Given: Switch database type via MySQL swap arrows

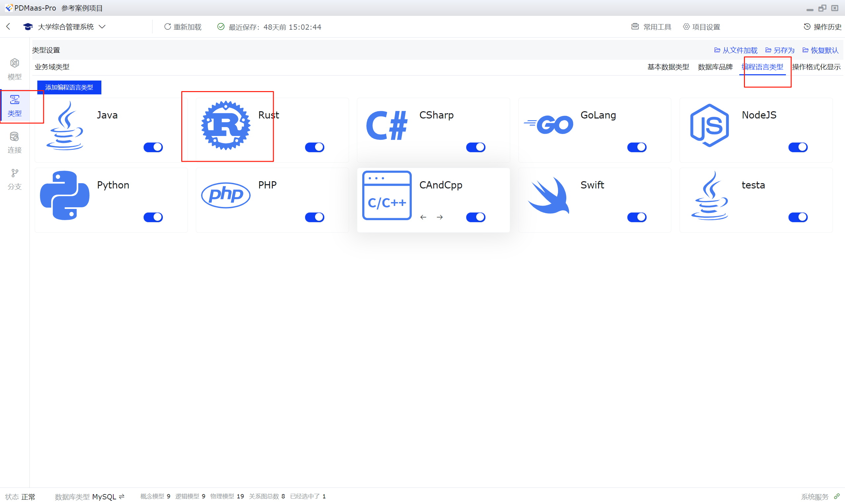Looking at the screenshot, I should 122,496.
